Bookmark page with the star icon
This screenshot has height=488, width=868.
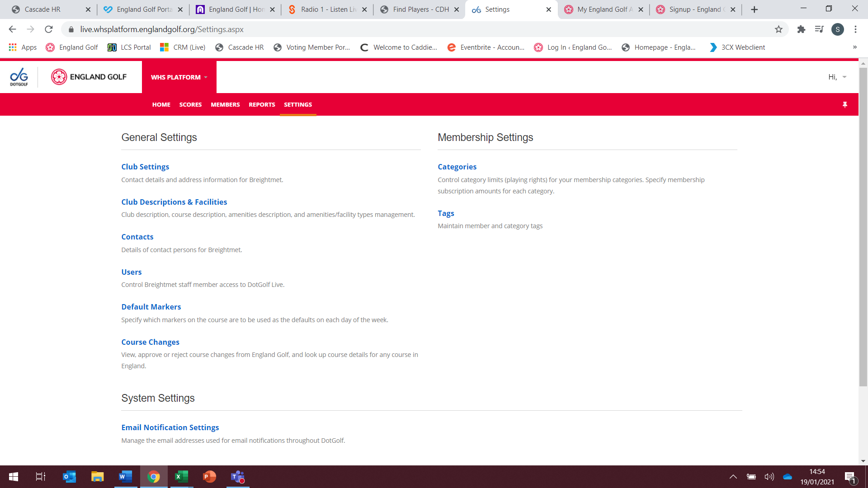778,29
